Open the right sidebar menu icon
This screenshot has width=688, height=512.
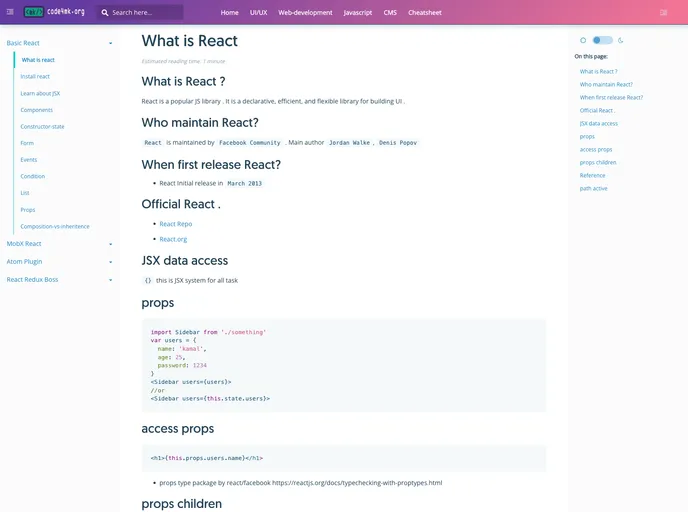(x=664, y=13)
